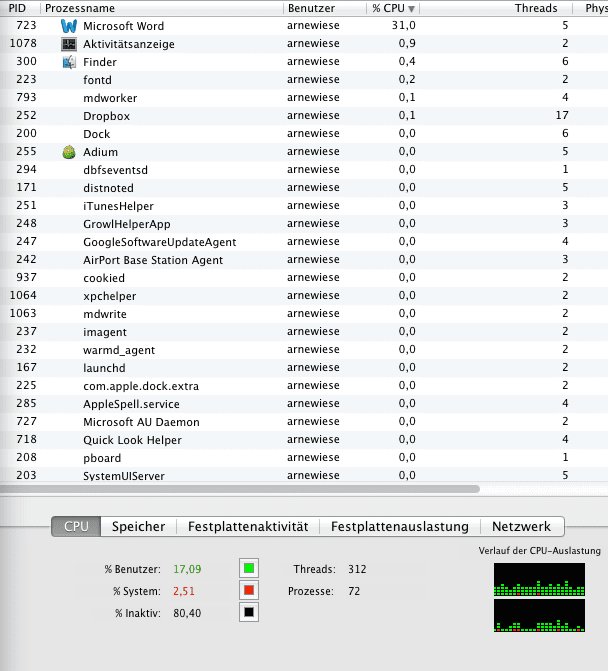Click the Aktivitätsanzeige process icon

pos(69,44)
